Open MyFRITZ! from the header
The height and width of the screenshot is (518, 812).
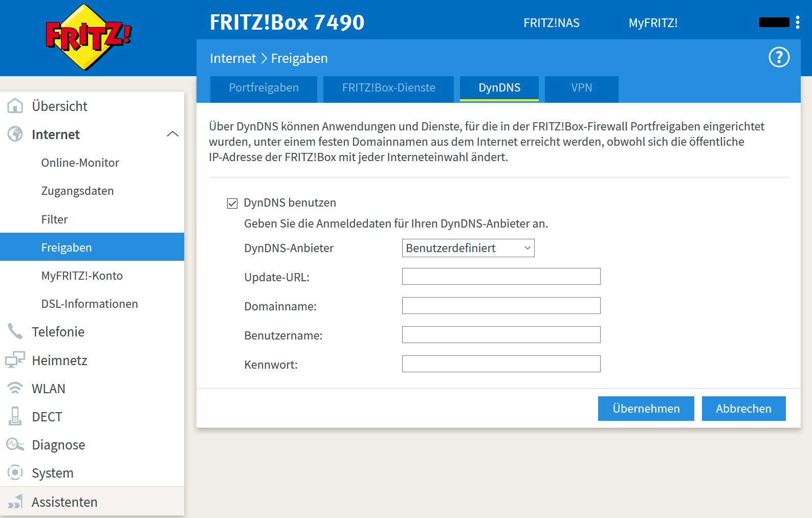[653, 23]
